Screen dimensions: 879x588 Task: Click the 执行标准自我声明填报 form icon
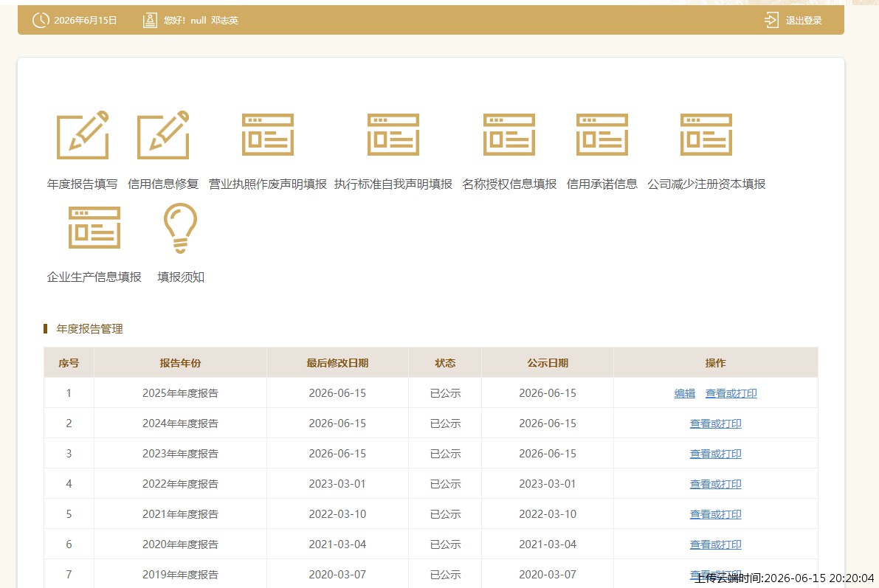pyautogui.click(x=393, y=134)
